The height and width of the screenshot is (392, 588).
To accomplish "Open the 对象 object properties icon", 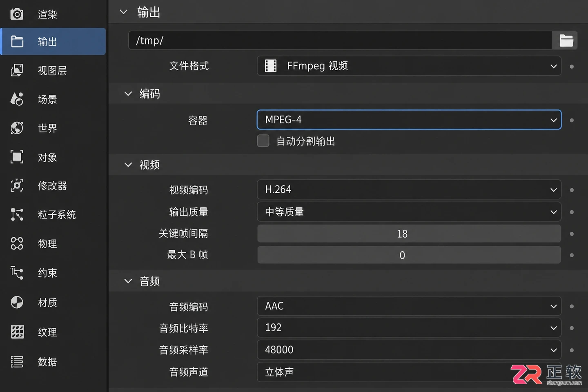I will [x=17, y=157].
